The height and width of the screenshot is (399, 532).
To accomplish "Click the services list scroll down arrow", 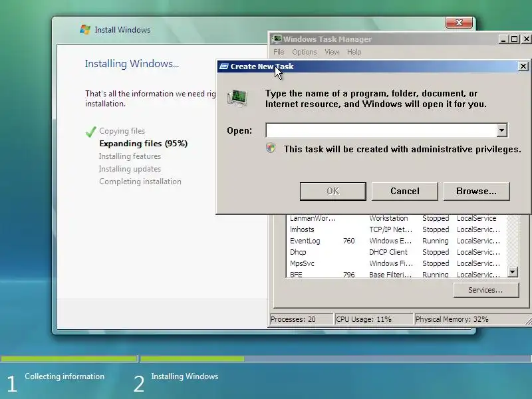I will point(513,272).
